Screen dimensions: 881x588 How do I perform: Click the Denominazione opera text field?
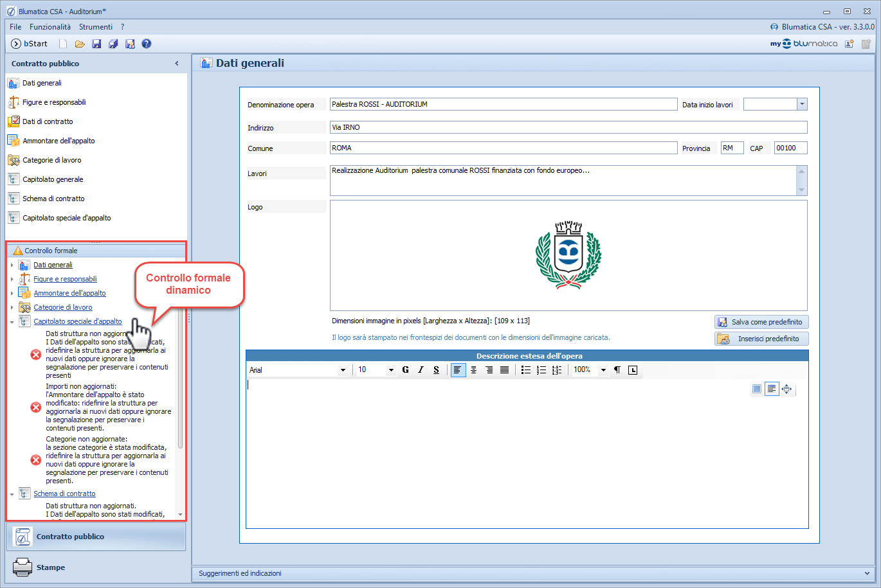pyautogui.click(x=503, y=104)
